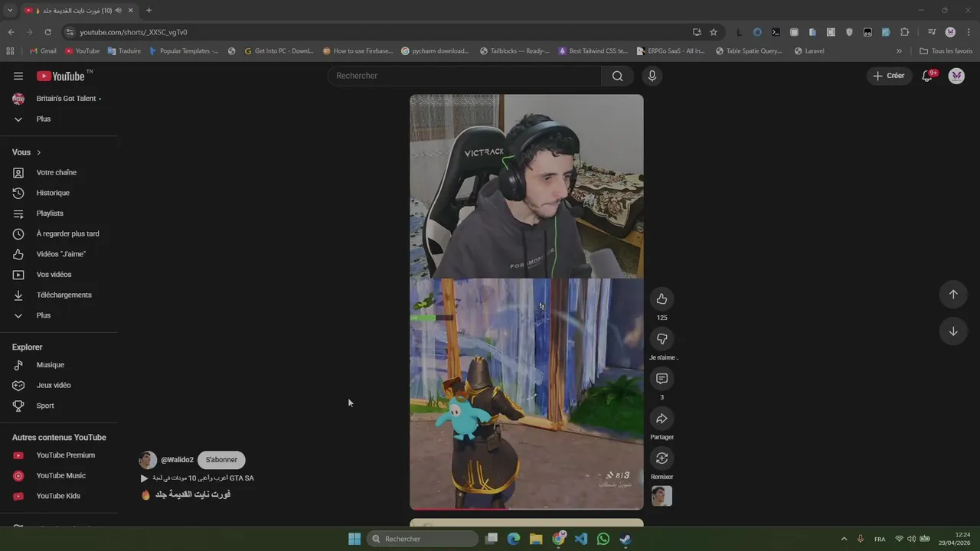Open the media control toolbar button
Screen dimensions: 980x551
pyautogui.click(x=932, y=32)
